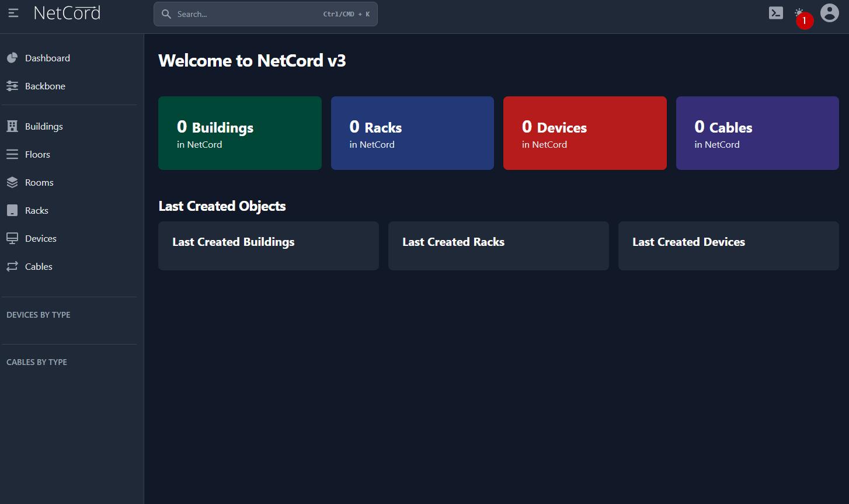Open the green 0 Buildings card
The image size is (849, 504).
pyautogui.click(x=239, y=133)
